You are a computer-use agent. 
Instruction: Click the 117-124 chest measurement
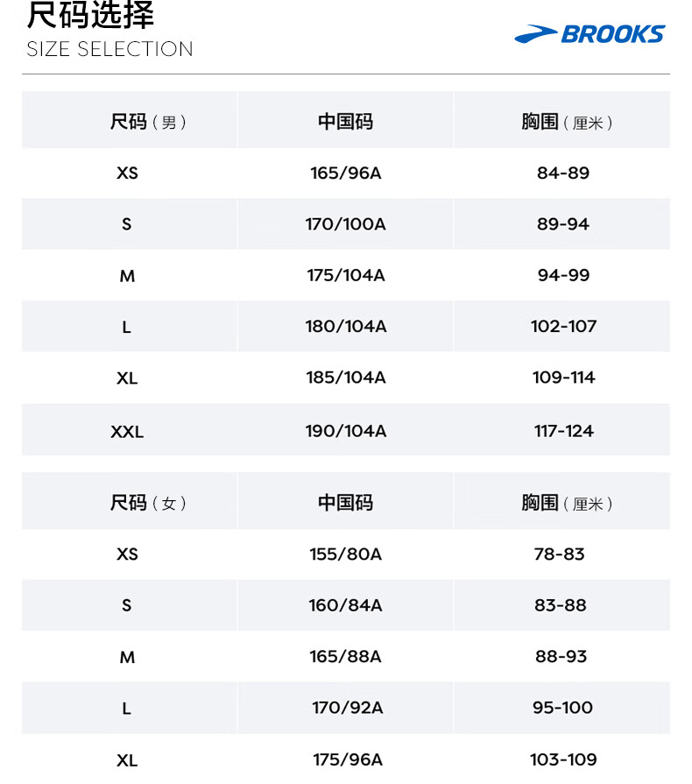click(563, 431)
